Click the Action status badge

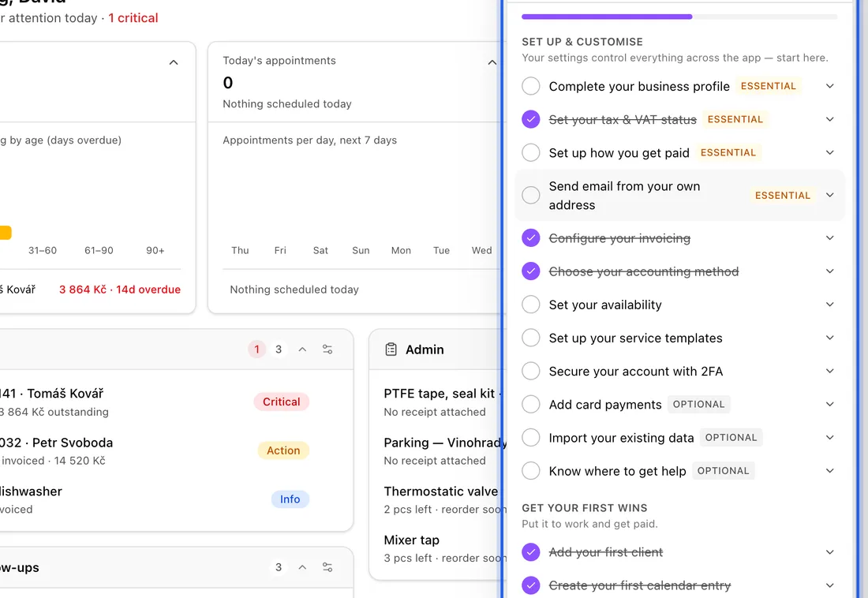283,450
